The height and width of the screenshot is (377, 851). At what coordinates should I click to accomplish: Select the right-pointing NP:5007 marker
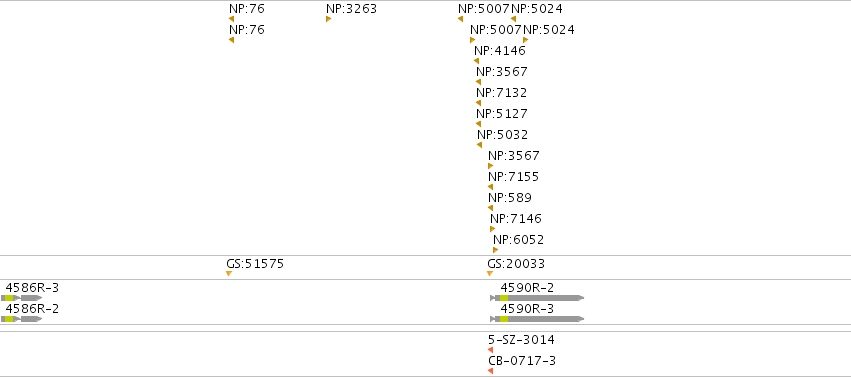pyautogui.click(x=472, y=40)
